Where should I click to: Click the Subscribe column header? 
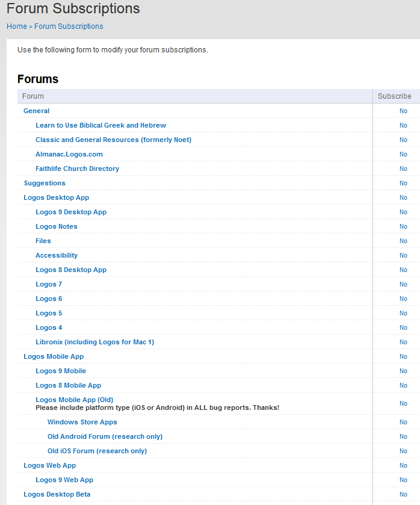(395, 96)
